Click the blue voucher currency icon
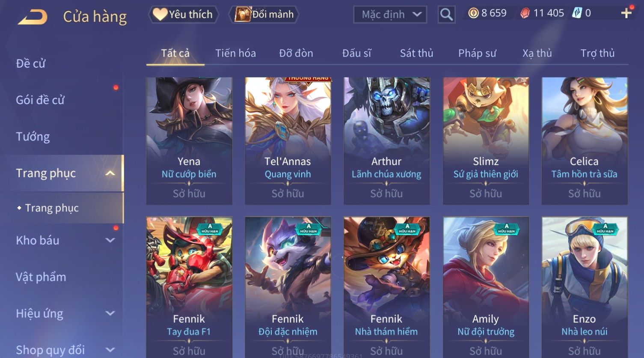This screenshot has width=644, height=358. click(x=577, y=13)
